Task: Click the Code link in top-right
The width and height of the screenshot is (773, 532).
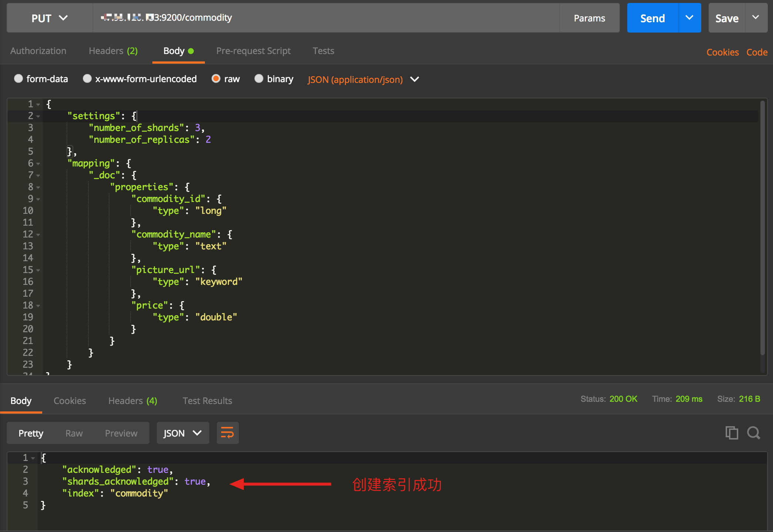Action: coord(755,51)
